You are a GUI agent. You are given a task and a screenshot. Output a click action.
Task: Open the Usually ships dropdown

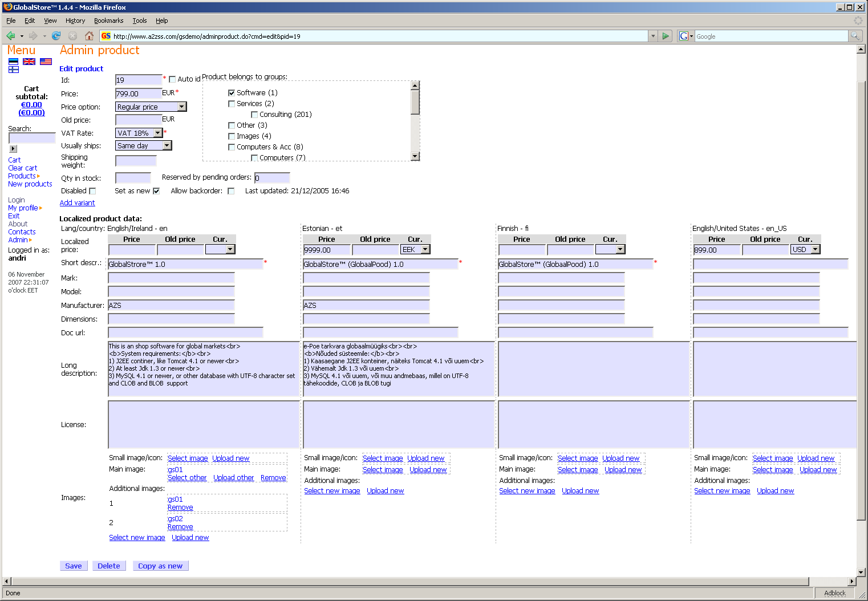144,145
